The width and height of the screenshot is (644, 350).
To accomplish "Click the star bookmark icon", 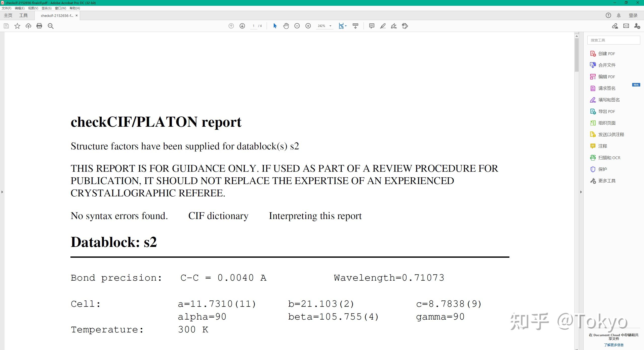I will point(17,26).
